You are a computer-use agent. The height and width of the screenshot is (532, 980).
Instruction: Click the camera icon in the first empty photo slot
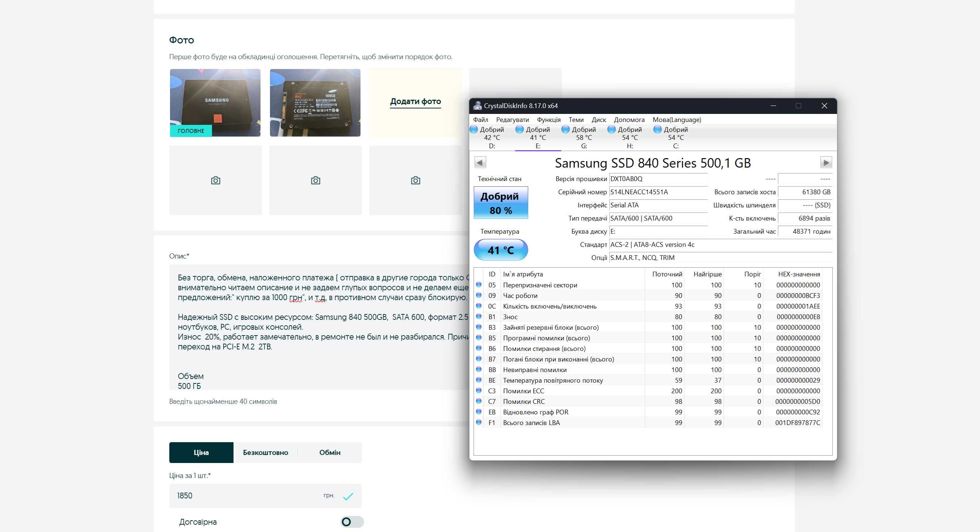tap(216, 180)
